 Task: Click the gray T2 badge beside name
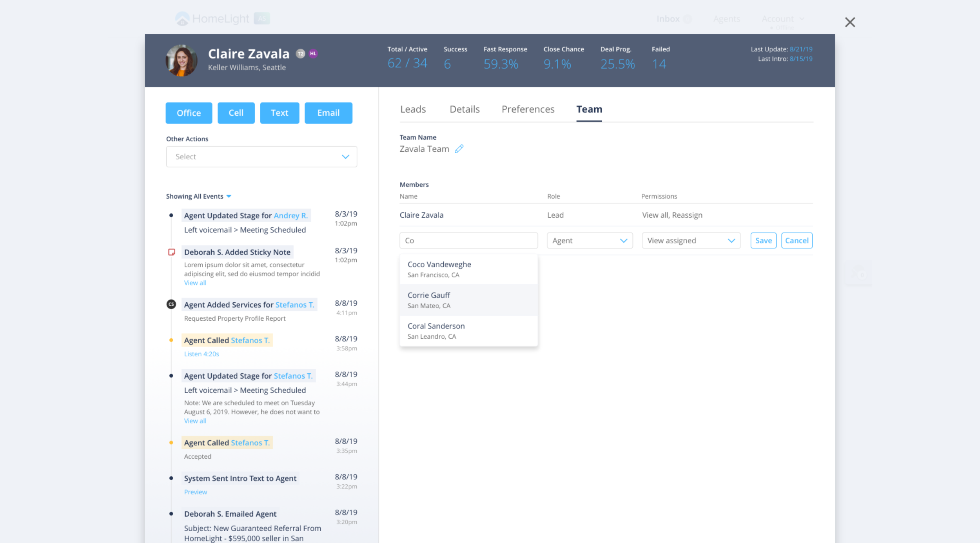tap(300, 54)
